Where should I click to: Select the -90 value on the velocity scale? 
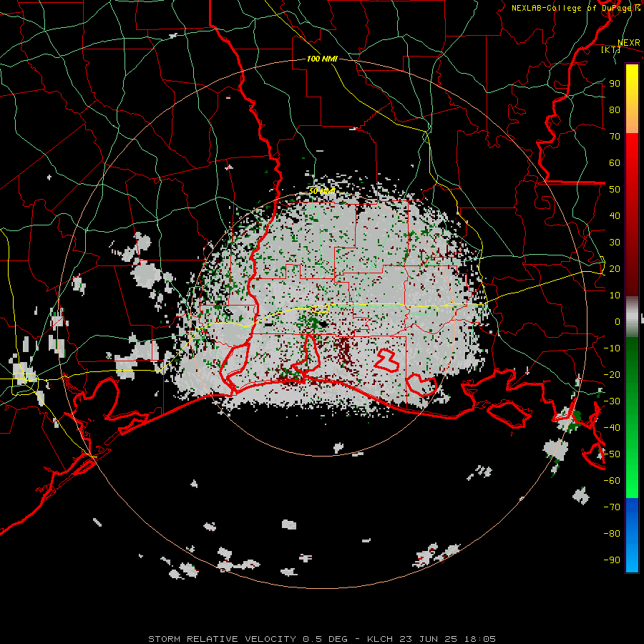tap(612, 560)
